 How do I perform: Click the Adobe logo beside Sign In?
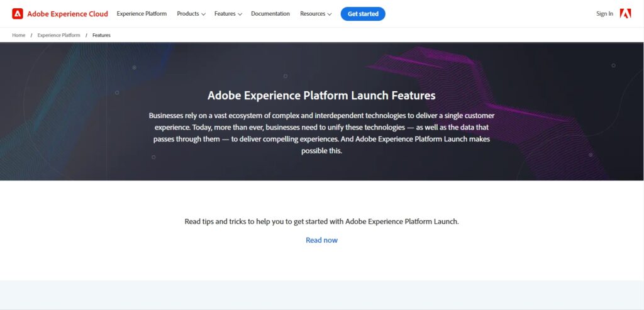click(625, 14)
